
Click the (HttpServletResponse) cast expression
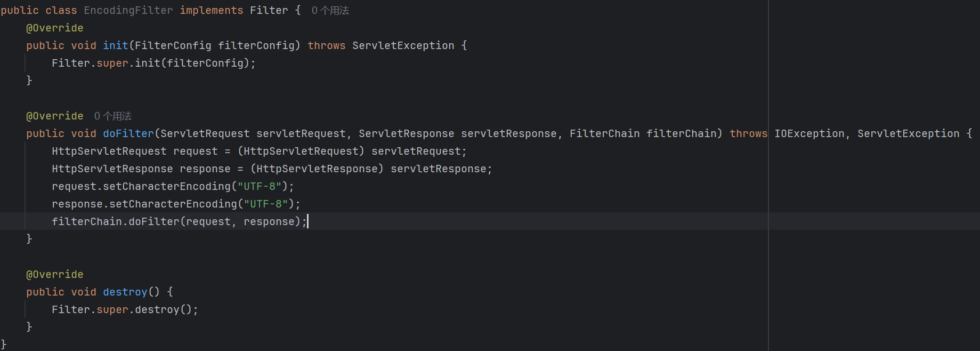tap(317, 169)
